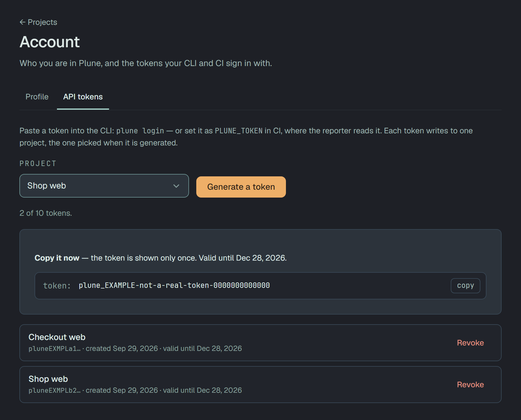This screenshot has height=420, width=521.
Task: Click the pluneEXMPLb2… token prefix
Action: tap(55, 390)
